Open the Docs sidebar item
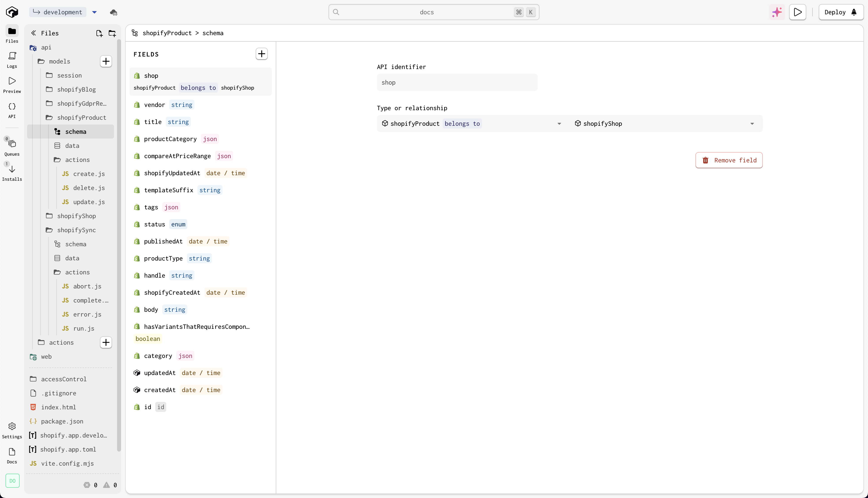Image resolution: width=868 pixels, height=498 pixels. pos(12,456)
